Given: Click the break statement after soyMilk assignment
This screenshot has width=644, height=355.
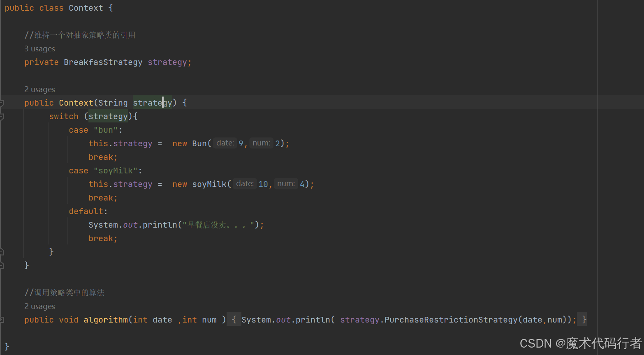Looking at the screenshot, I should click(x=103, y=198).
